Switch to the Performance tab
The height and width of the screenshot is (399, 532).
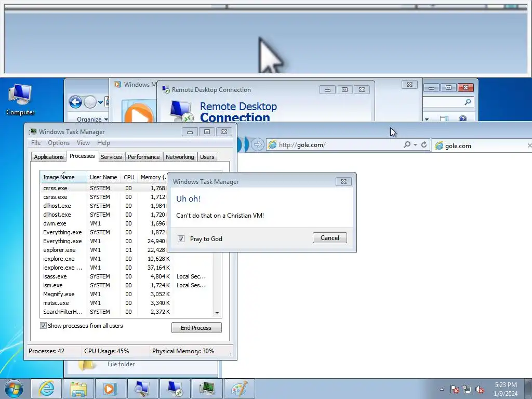pos(143,157)
